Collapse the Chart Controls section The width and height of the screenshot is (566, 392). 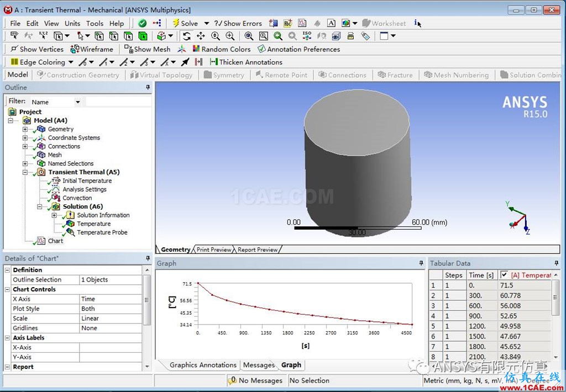click(x=8, y=289)
